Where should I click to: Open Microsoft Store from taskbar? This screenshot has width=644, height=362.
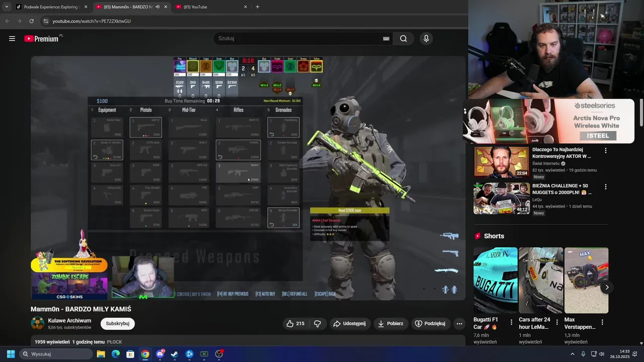tap(130, 354)
